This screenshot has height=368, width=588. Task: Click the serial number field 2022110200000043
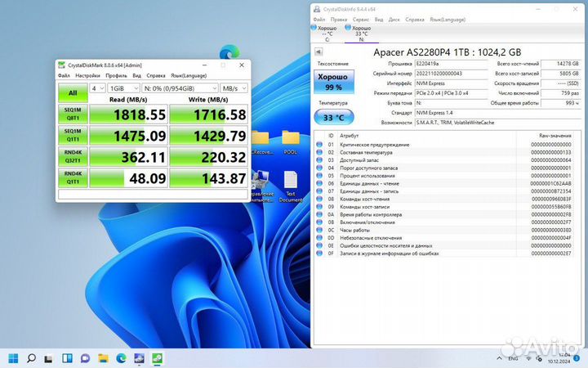(x=451, y=74)
